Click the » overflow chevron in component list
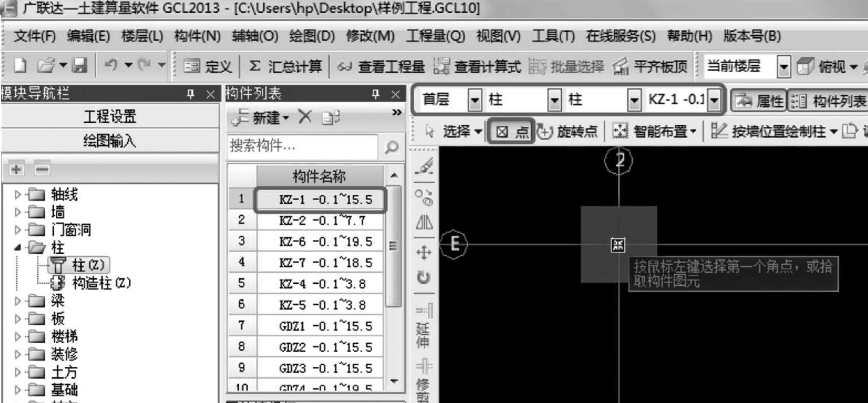 click(x=397, y=113)
